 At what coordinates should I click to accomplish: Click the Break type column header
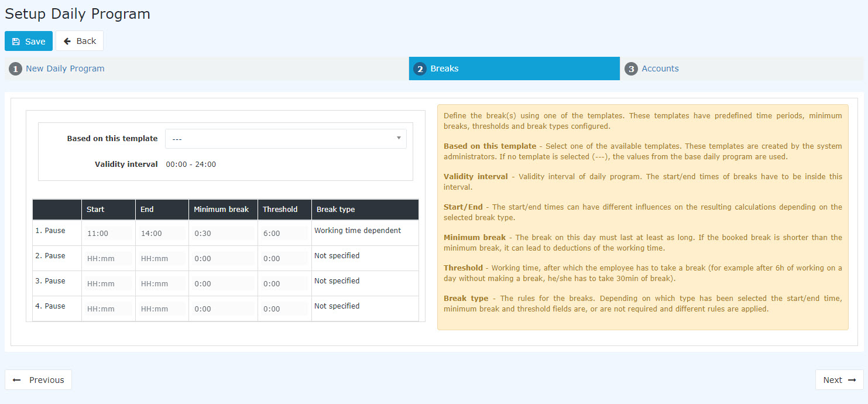click(365, 209)
